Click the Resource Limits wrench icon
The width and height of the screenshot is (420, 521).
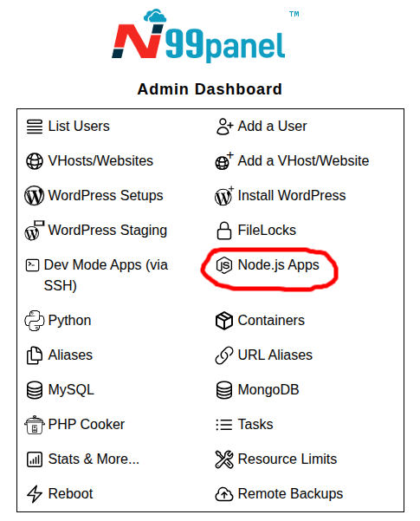click(224, 459)
